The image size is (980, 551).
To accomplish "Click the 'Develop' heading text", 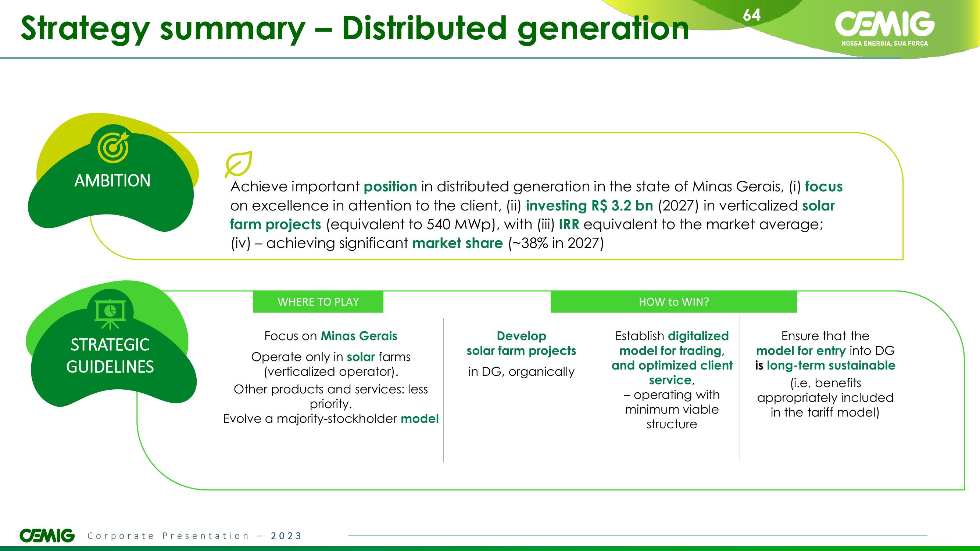I will click(522, 336).
